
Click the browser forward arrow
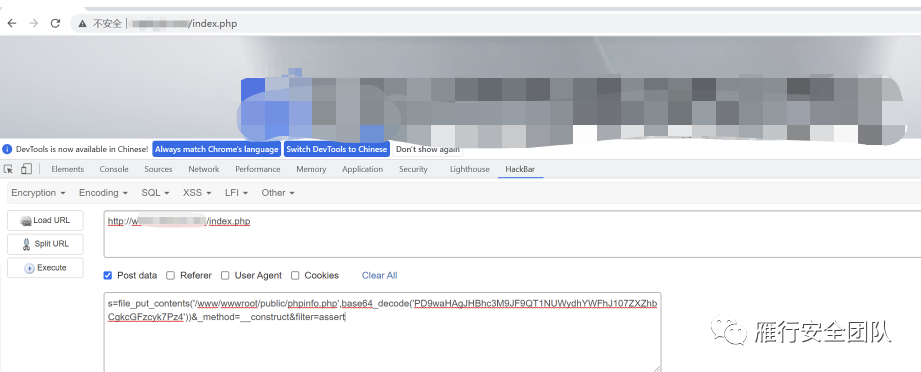coord(33,24)
